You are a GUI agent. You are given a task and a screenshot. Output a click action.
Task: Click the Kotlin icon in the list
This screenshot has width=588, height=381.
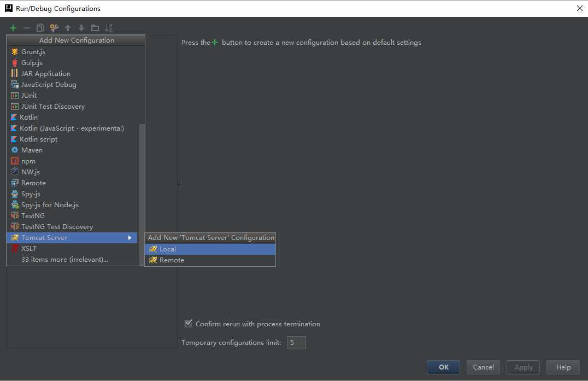coord(14,118)
